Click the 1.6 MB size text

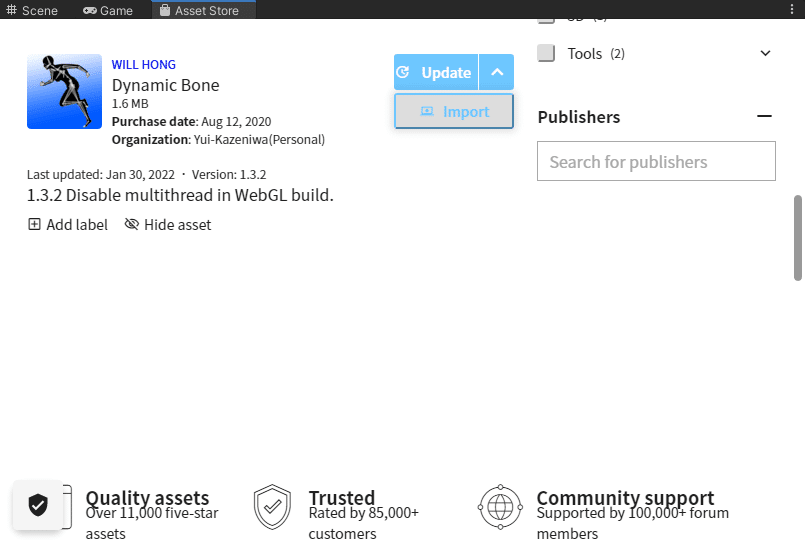[130, 104]
